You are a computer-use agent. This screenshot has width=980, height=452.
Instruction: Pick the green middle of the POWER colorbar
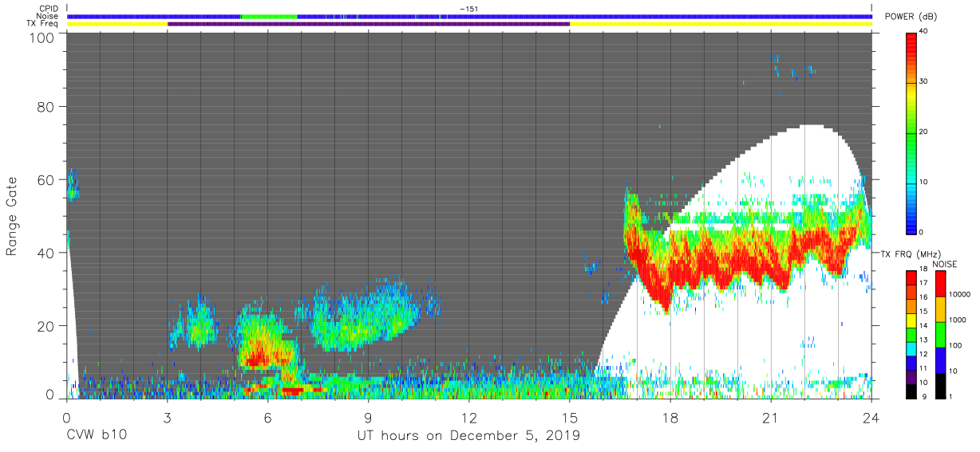pos(911,132)
